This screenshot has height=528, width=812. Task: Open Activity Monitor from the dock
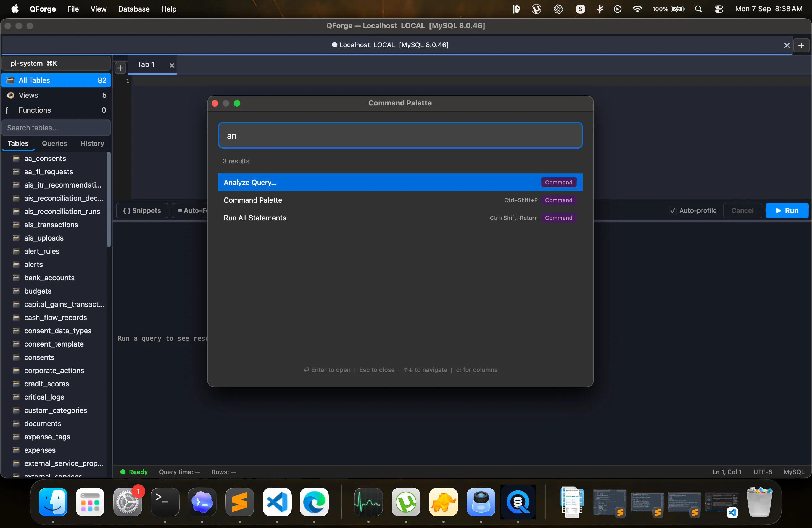pyautogui.click(x=368, y=502)
